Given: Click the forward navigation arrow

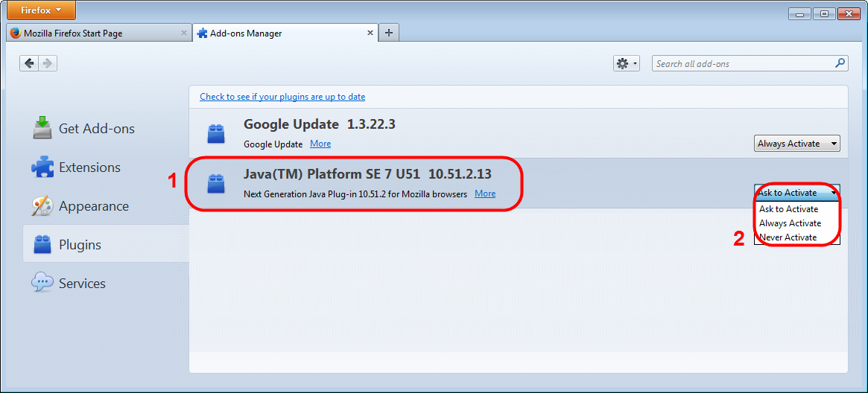Looking at the screenshot, I should (48, 63).
